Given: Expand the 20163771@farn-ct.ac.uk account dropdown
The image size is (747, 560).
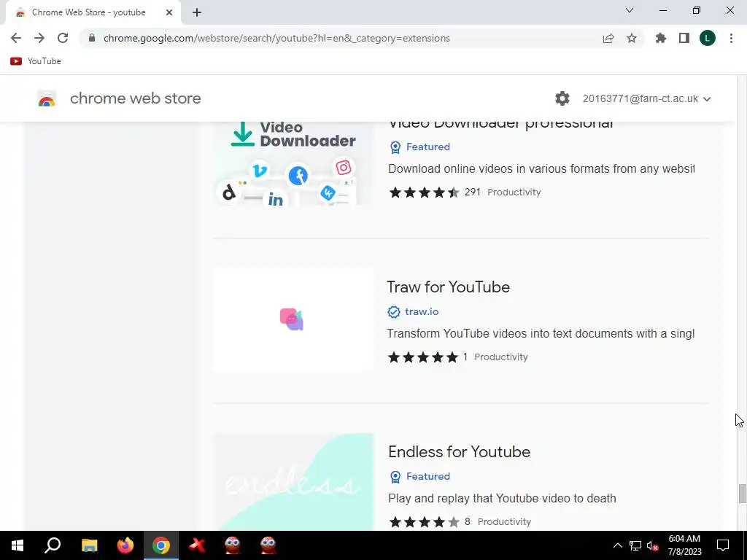Looking at the screenshot, I should [646, 98].
